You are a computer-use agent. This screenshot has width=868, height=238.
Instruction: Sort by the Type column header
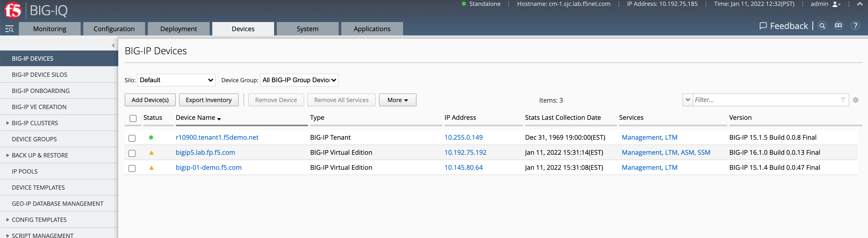317,118
